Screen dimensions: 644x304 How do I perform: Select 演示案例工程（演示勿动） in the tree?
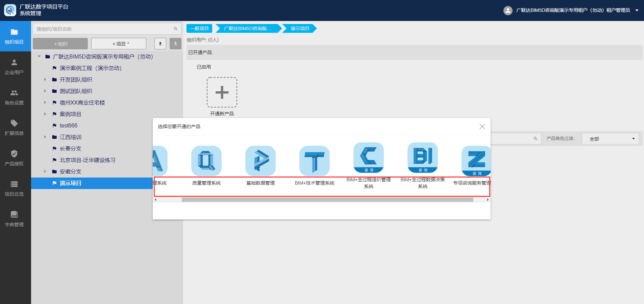pyautogui.click(x=90, y=68)
